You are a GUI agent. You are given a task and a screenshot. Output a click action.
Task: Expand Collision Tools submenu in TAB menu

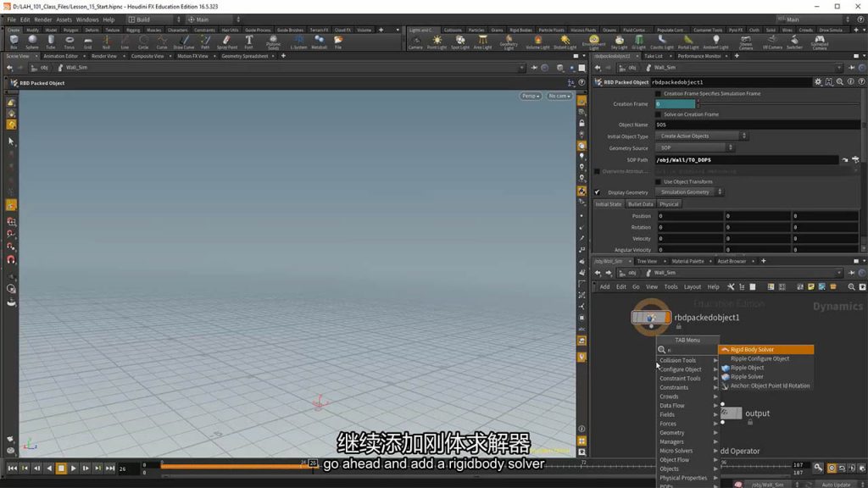(687, 360)
